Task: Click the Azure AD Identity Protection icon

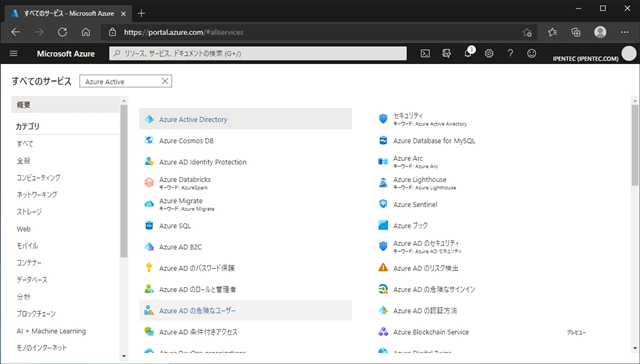Action: point(149,162)
